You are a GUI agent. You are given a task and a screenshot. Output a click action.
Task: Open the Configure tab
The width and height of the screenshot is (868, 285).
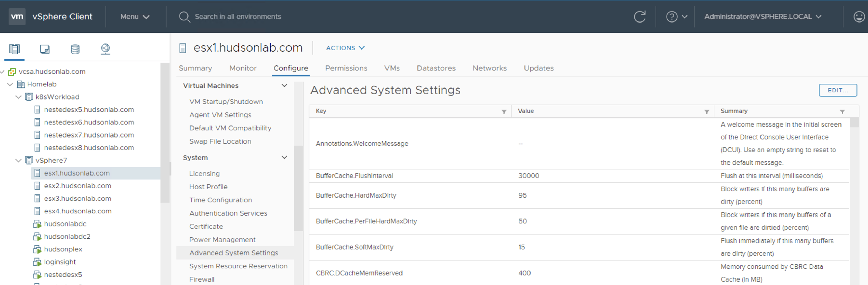click(x=291, y=68)
